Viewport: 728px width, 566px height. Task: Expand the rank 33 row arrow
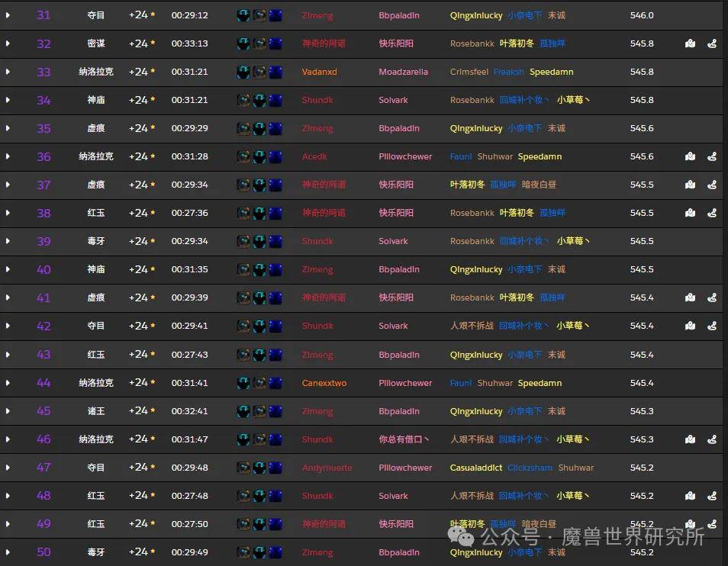(x=8, y=72)
